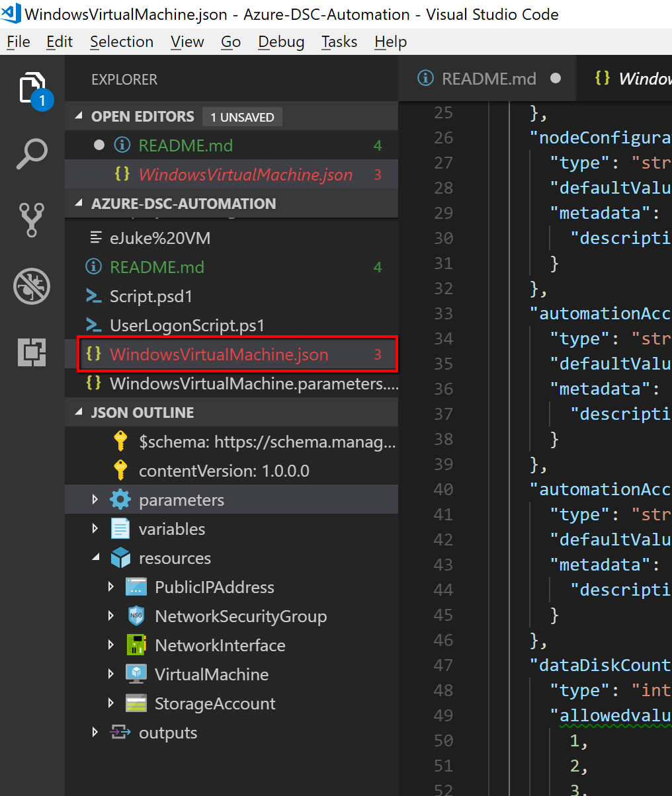Click the green NetworkInterface card icon
The width and height of the screenshot is (672, 796).
(136, 645)
